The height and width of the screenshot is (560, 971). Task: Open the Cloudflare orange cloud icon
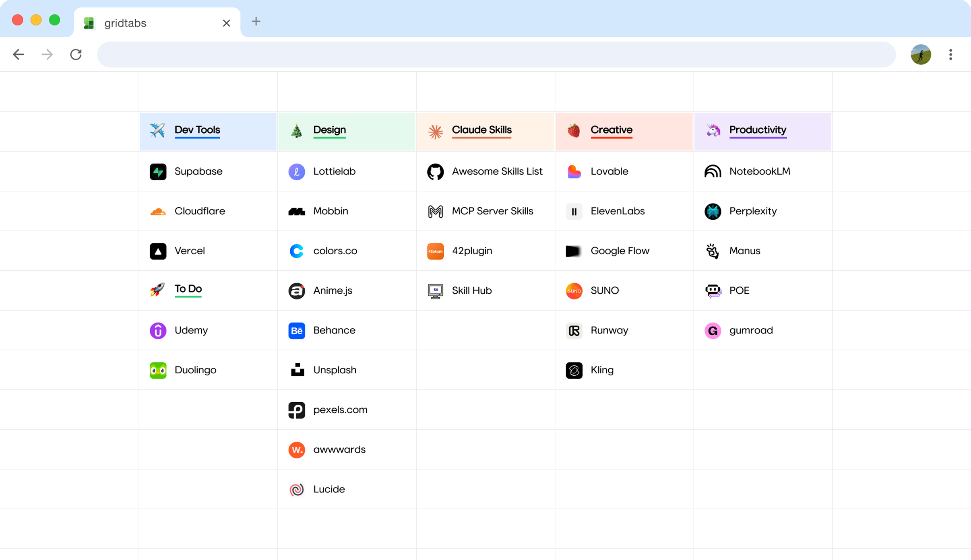point(158,212)
